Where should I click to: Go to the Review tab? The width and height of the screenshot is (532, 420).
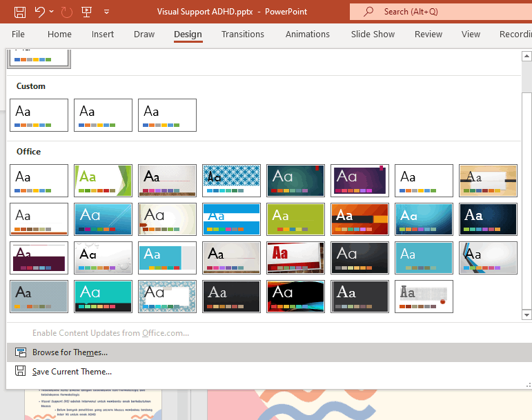point(428,34)
